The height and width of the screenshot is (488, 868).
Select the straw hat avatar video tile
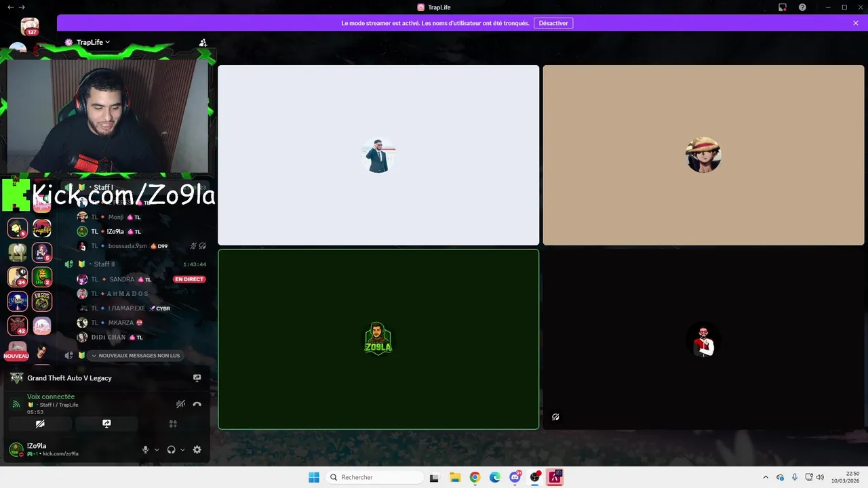(x=703, y=155)
